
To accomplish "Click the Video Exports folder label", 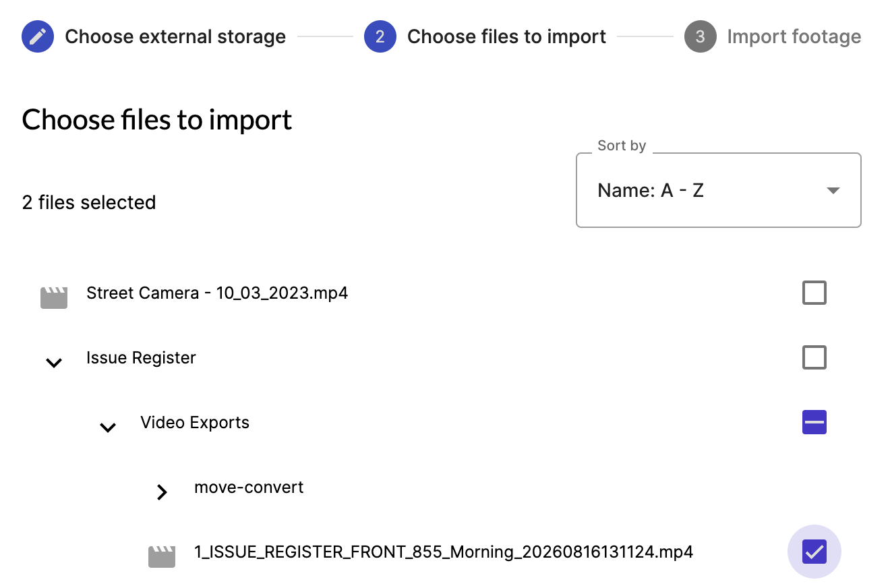I will coord(195,423).
